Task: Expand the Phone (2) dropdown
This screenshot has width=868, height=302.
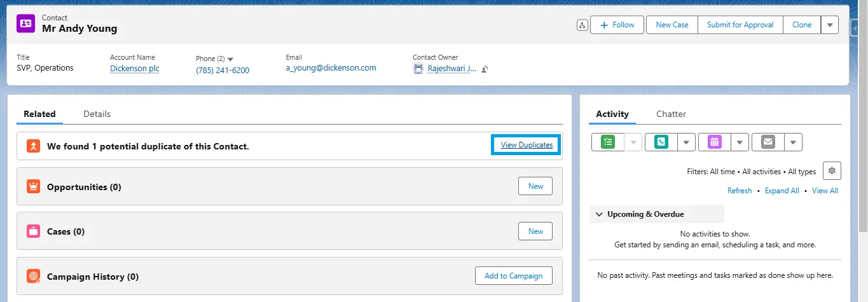Action: [230, 59]
